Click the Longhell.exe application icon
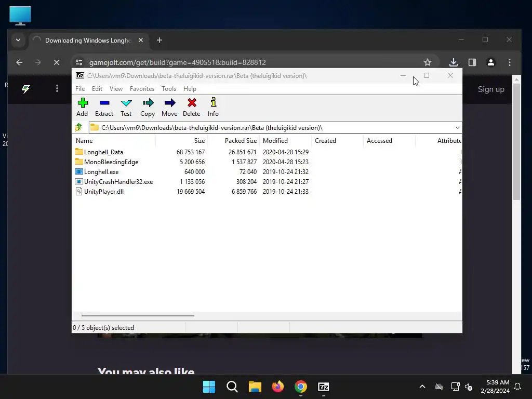The height and width of the screenshot is (399, 532). (79, 171)
